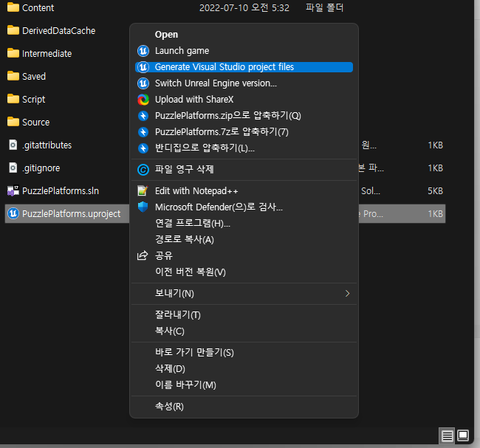Viewport: 480px width, 448px height.
Task: Choose 이름 바꾸기(M)
Action: coord(244,385)
